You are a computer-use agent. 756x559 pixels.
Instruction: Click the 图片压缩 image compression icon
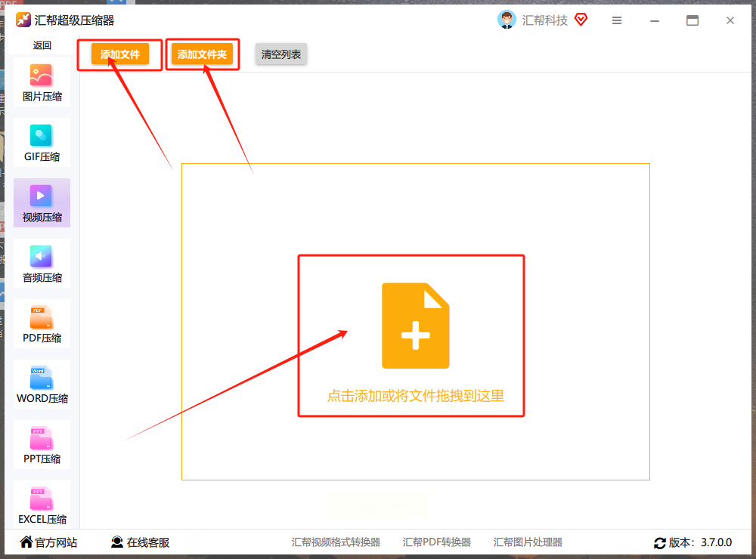[x=41, y=75]
